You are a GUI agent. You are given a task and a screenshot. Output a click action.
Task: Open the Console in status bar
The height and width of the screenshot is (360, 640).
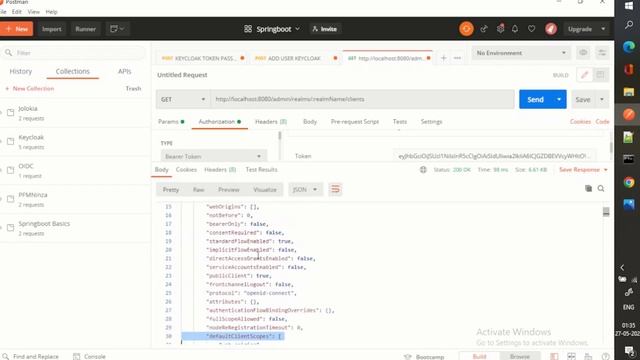(x=89, y=356)
